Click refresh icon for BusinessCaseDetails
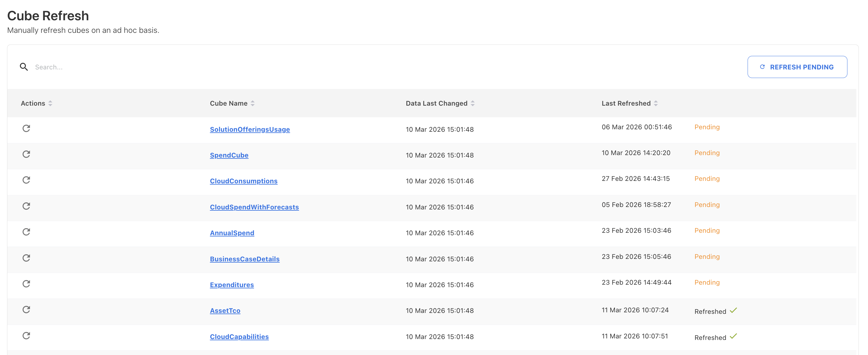This screenshot has width=868, height=355. pos(26,258)
